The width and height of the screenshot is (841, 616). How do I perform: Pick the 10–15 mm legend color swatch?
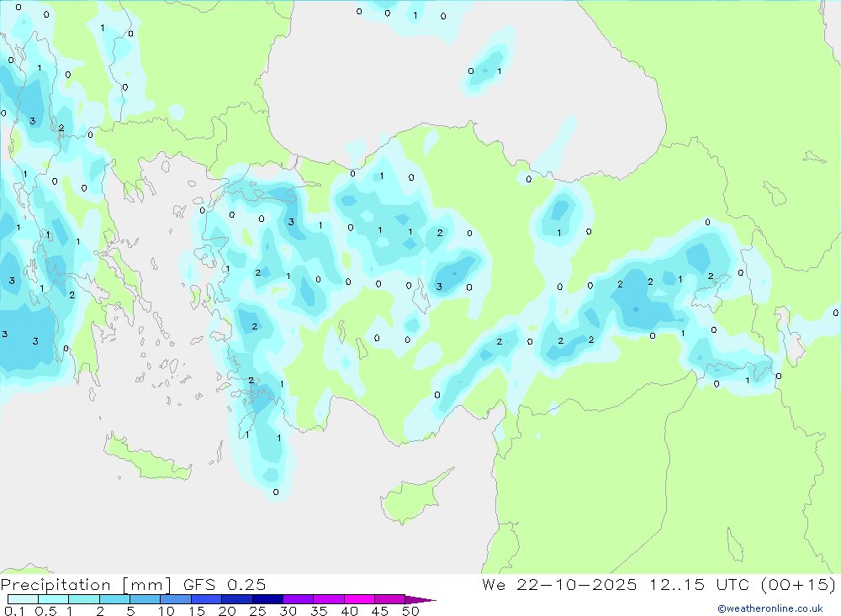[176, 599]
